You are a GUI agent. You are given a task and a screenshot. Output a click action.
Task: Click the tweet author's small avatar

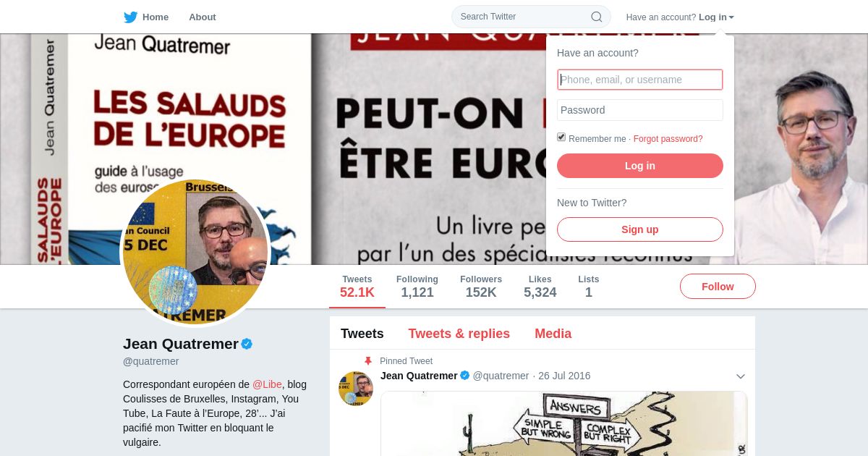click(x=356, y=389)
